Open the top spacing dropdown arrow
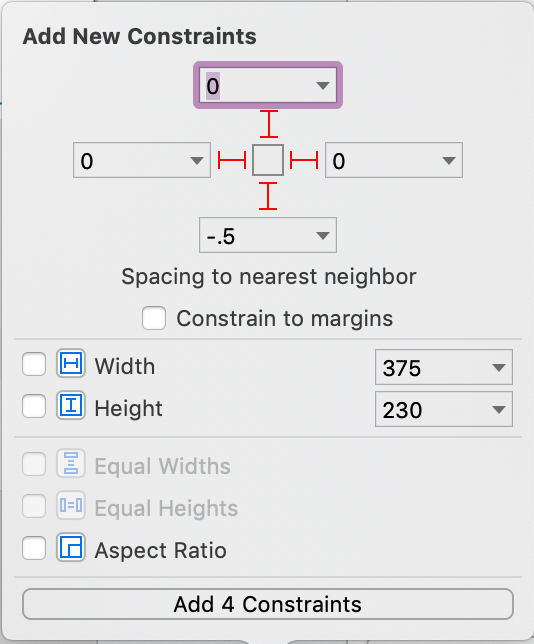Image resolution: width=534 pixels, height=644 pixels. click(323, 85)
